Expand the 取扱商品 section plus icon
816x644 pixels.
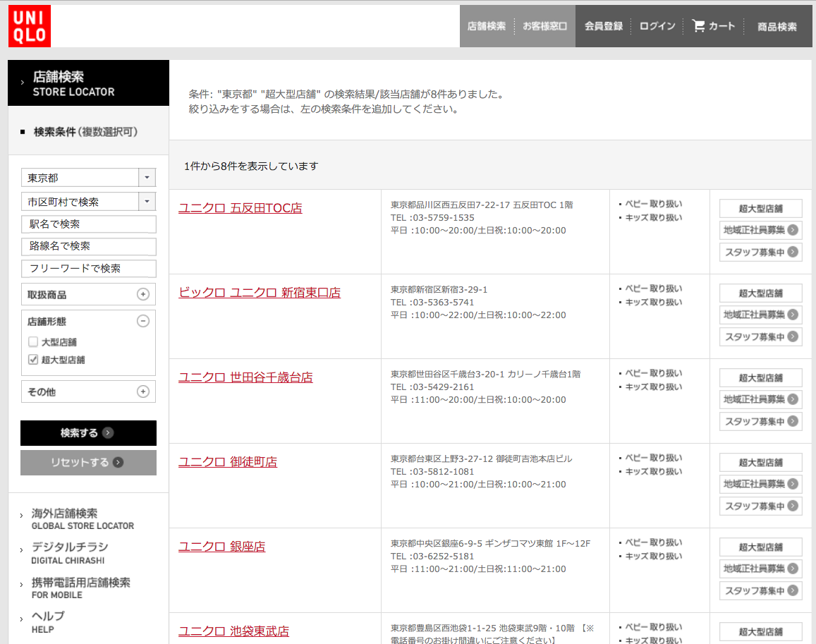[143, 294]
